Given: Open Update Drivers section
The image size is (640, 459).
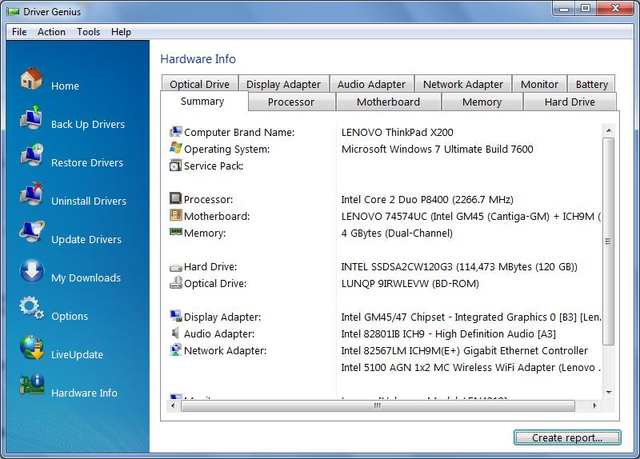Looking at the screenshot, I should click(x=86, y=239).
